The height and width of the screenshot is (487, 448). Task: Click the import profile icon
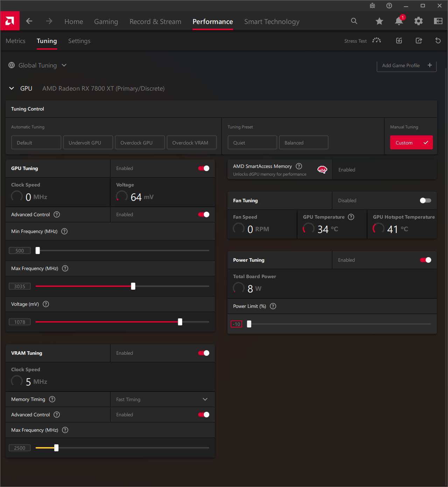coord(399,41)
